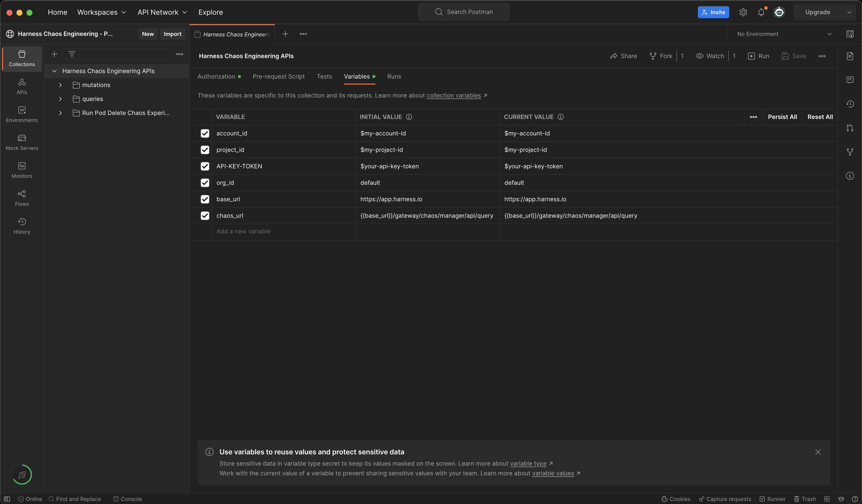Dismiss the variables info banner
The width and height of the screenshot is (862, 504).
(x=818, y=452)
